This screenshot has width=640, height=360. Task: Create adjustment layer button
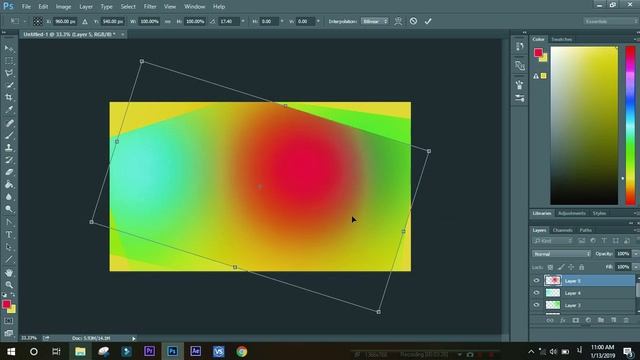tap(588, 320)
